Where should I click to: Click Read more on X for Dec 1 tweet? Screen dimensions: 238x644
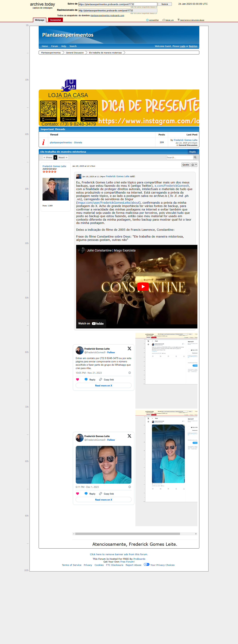tap(103, 499)
